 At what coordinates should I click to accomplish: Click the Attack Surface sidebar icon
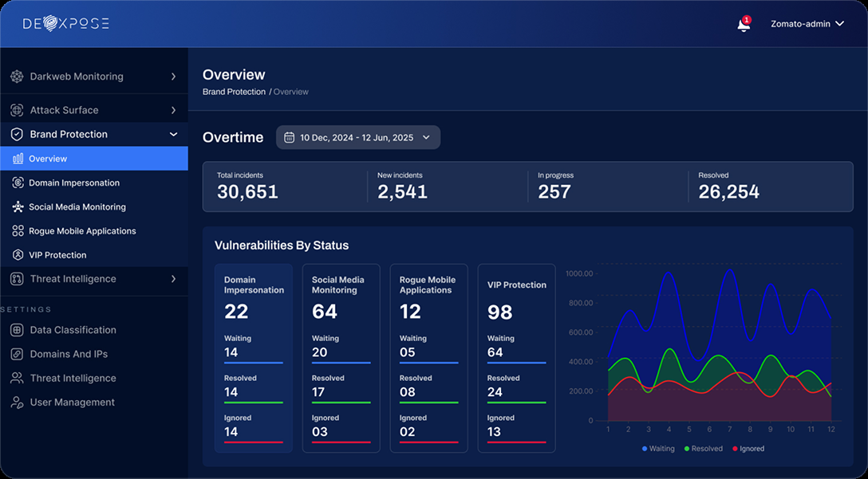17,110
